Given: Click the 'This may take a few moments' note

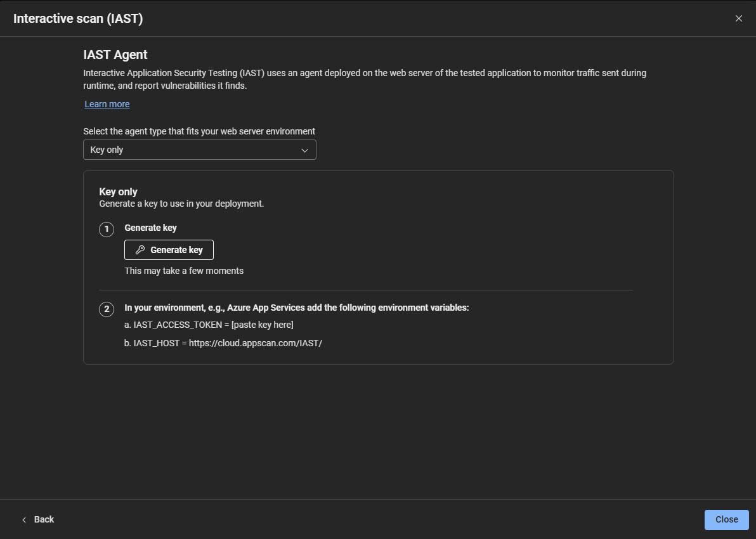Looking at the screenshot, I should [x=184, y=271].
